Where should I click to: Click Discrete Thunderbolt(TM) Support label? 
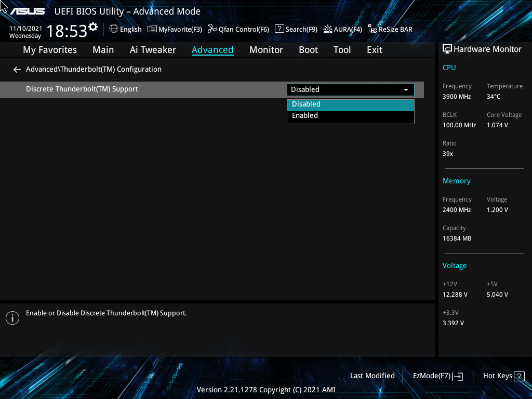82,89
